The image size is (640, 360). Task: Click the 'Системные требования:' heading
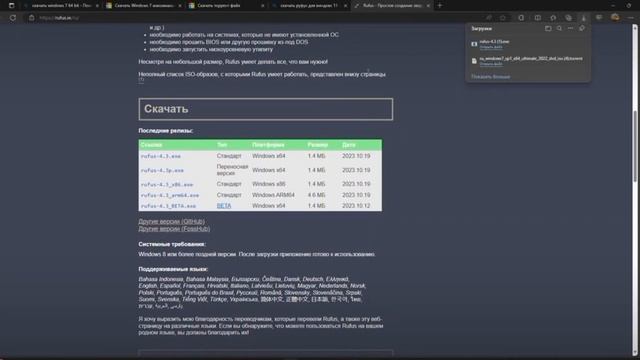(x=172, y=244)
